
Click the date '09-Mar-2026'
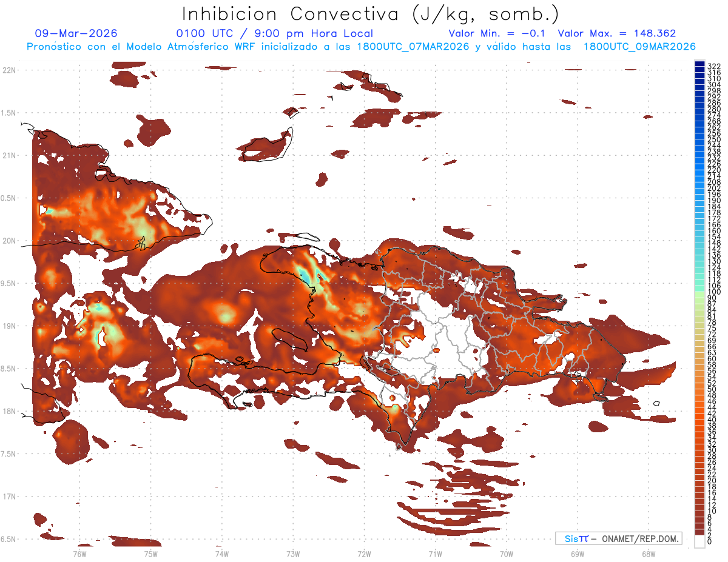click(76, 33)
